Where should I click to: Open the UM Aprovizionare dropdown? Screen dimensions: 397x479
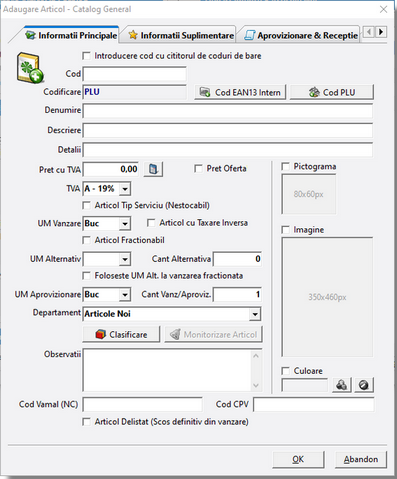(125, 295)
